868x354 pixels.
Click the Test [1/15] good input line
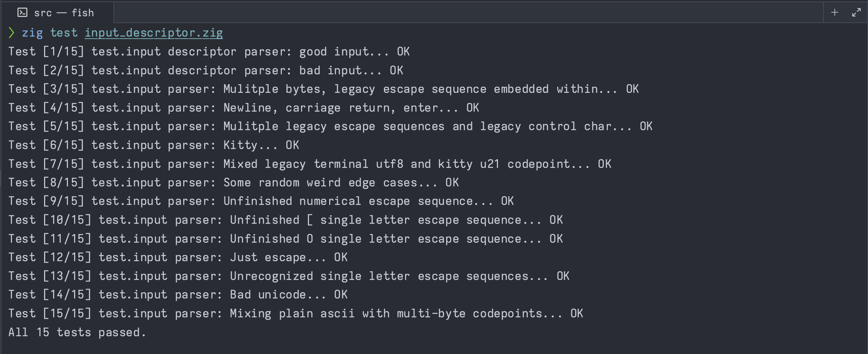(209, 52)
